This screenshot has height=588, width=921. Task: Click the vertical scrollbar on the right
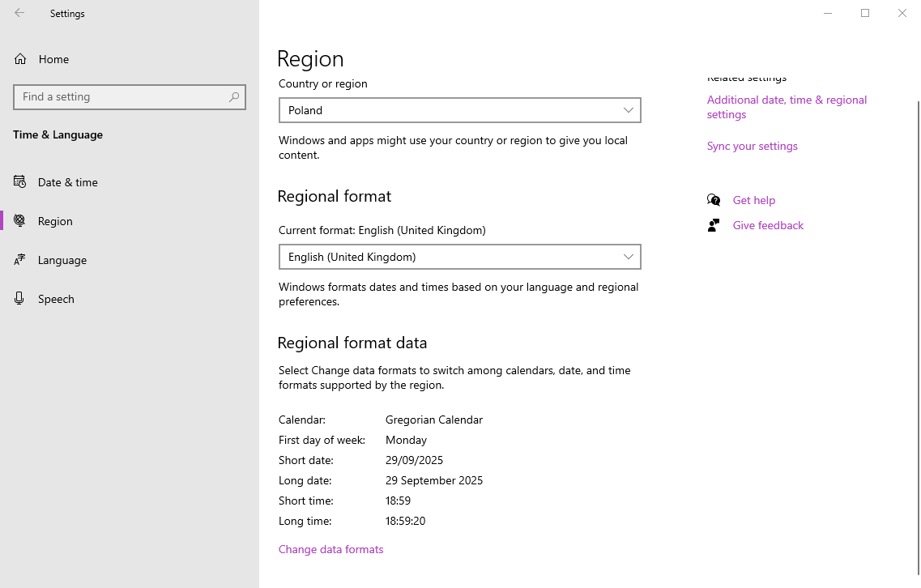(918, 324)
